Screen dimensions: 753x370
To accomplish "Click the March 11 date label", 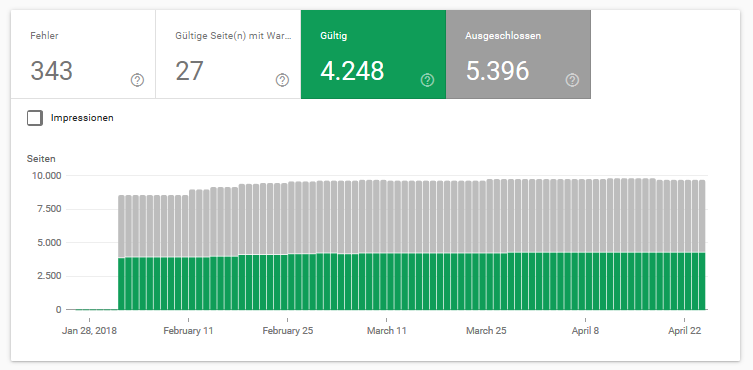I will point(387,331).
